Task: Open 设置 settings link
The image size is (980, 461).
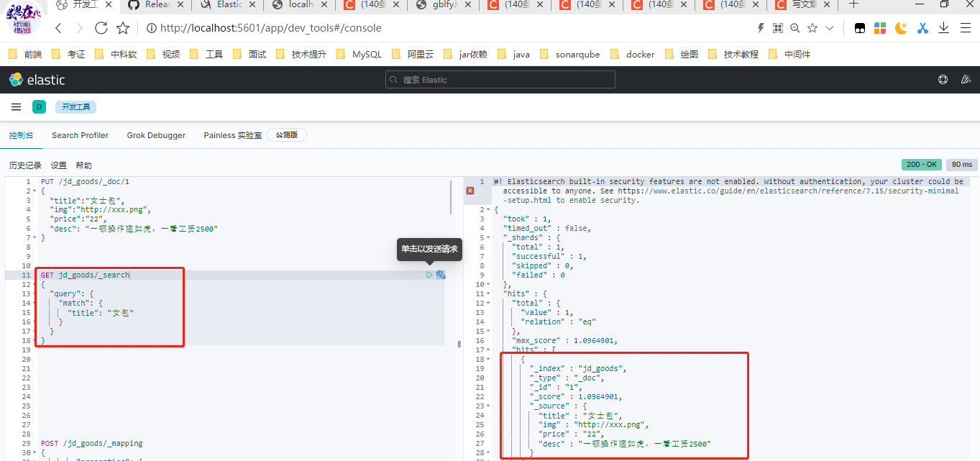Action: [x=58, y=165]
